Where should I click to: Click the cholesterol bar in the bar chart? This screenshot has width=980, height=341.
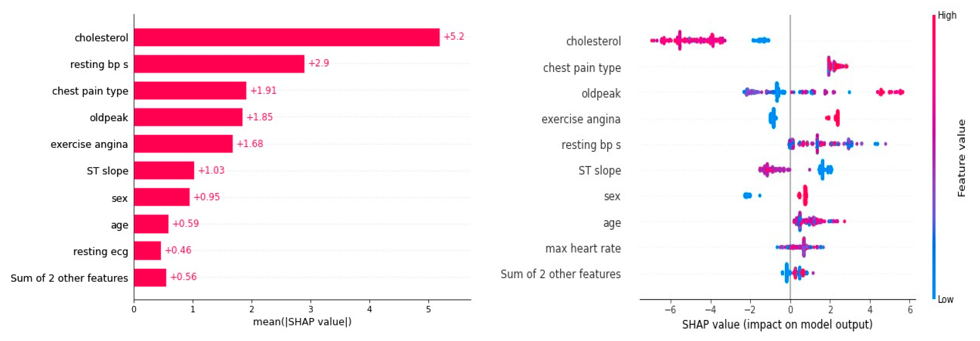coord(286,37)
